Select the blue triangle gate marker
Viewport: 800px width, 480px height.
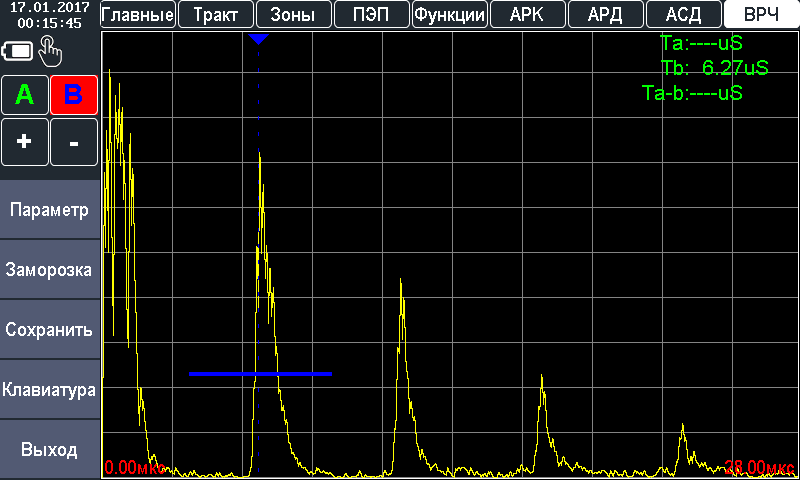(x=259, y=39)
